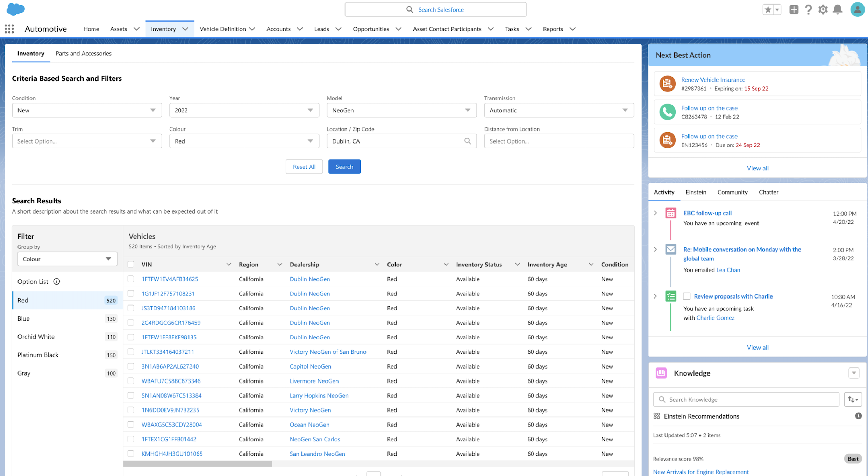Select checkbox for VIN WBAFU7C58BC873346
This screenshot has height=476, width=868.
131,380
